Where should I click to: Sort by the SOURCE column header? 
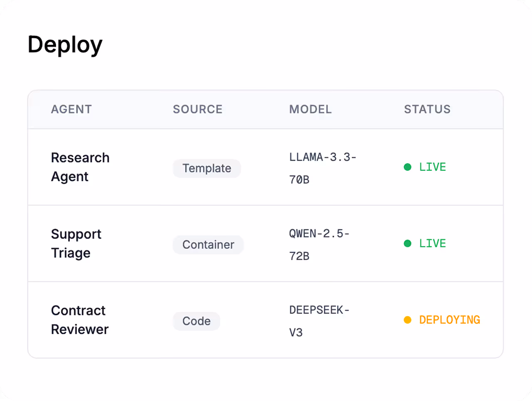(197, 109)
